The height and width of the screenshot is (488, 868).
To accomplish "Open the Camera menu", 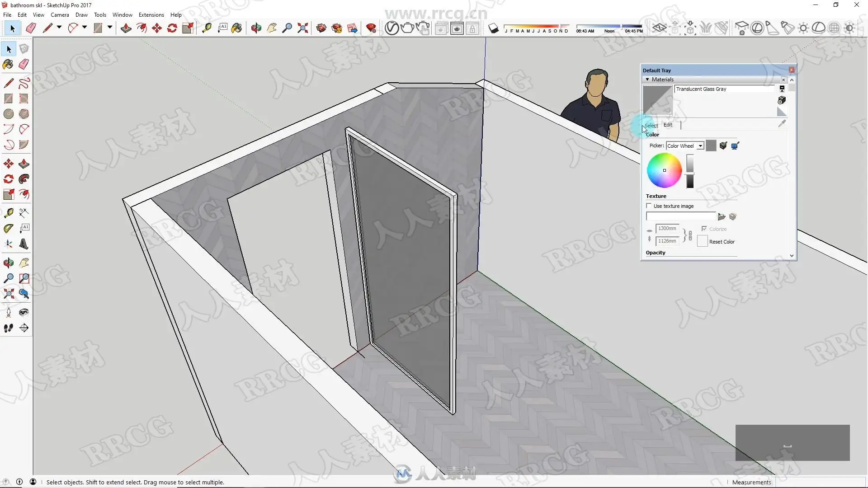I will click(60, 15).
